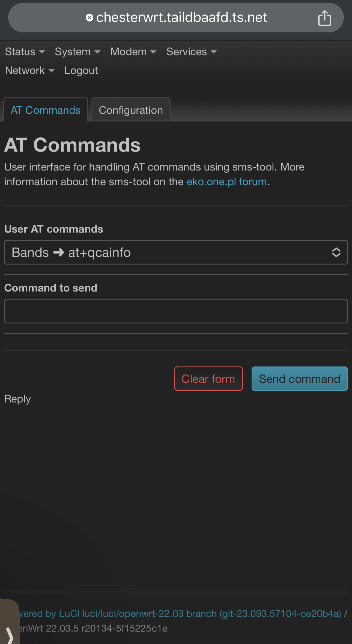Image resolution: width=352 pixels, height=644 pixels.
Task: Open the User AT commands dropdown
Action: point(176,252)
